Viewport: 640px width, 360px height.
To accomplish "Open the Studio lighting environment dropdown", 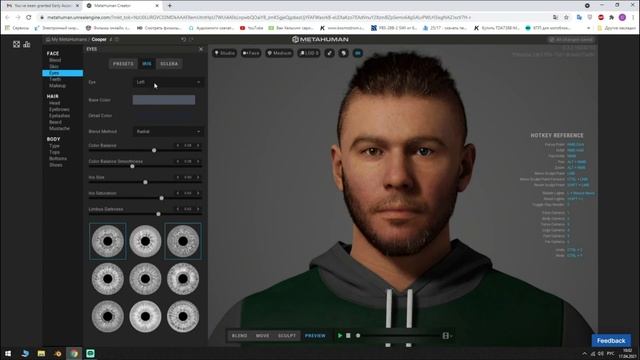I will coord(224,53).
